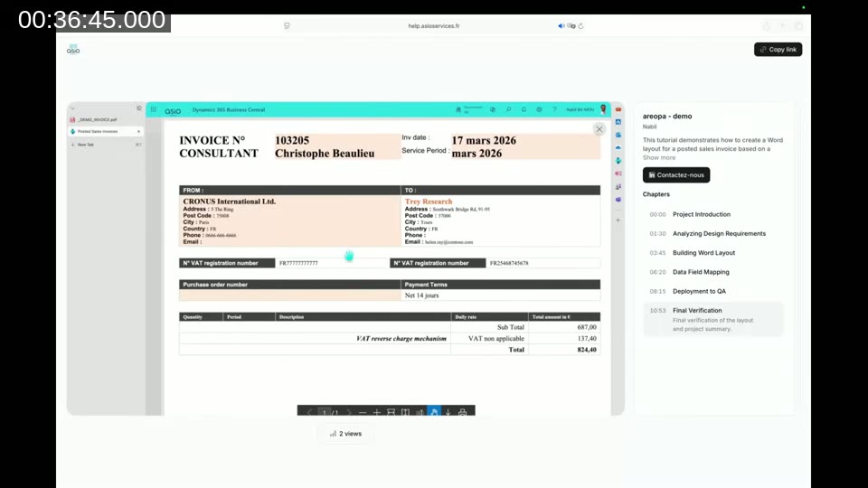
Task: Zoom out with minus in PDF toolbar
Action: 363,412
